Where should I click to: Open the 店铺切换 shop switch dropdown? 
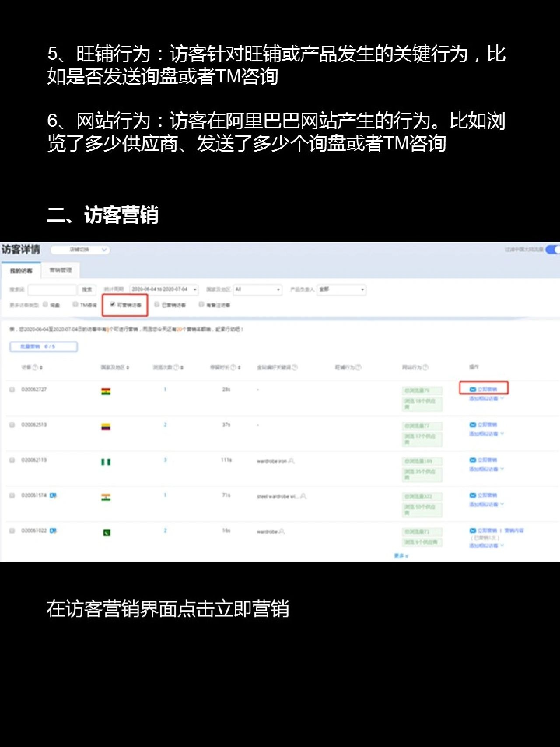coord(80,250)
